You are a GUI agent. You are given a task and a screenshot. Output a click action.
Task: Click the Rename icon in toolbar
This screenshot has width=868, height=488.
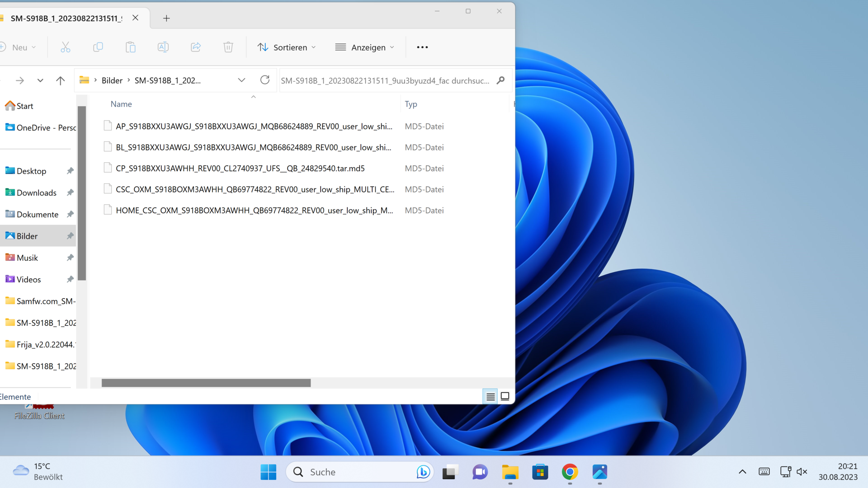pos(163,47)
